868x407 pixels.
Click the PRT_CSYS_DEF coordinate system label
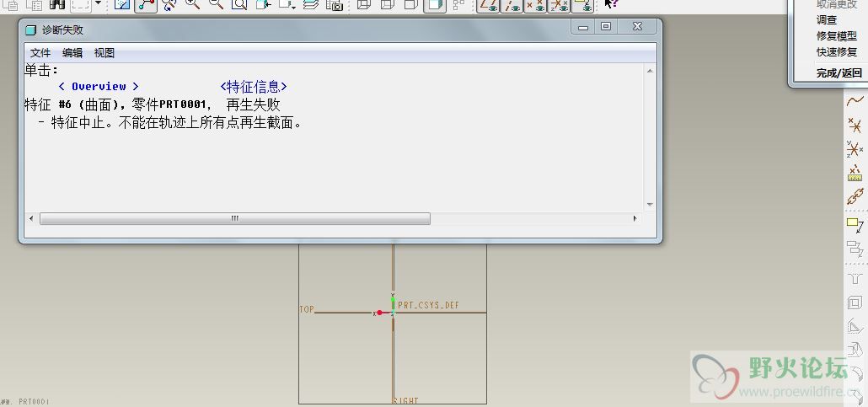point(428,305)
